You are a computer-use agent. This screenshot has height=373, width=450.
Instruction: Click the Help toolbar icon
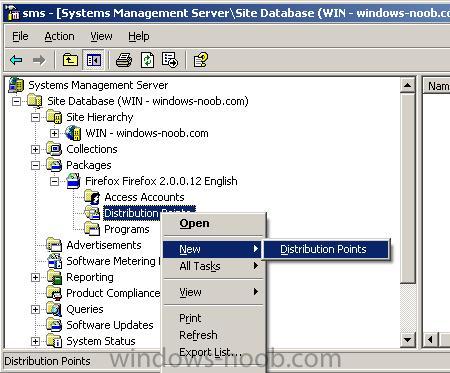[201, 60]
